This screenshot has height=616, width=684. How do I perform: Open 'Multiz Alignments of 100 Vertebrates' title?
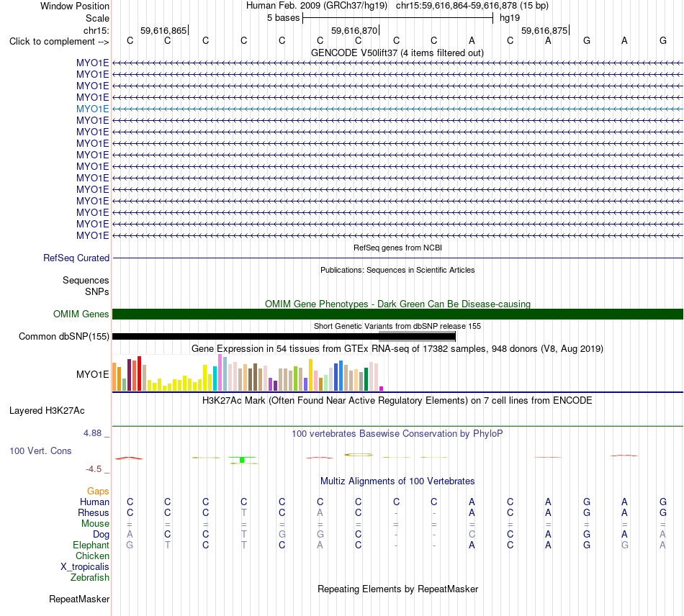397,481
